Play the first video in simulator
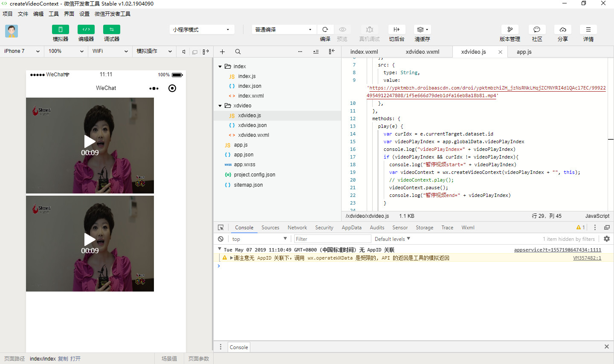Image resolution: width=614 pixels, height=364 pixels. click(x=90, y=142)
